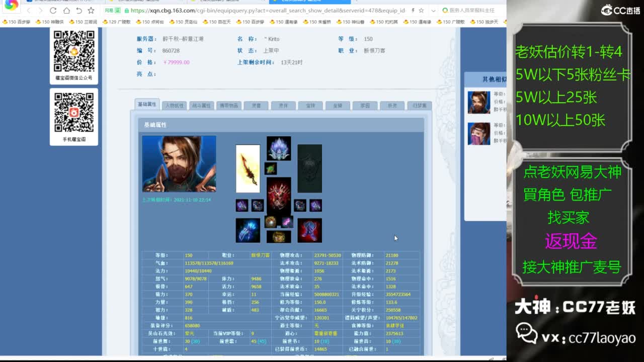Click the red armor chest equipment icon

tap(279, 195)
